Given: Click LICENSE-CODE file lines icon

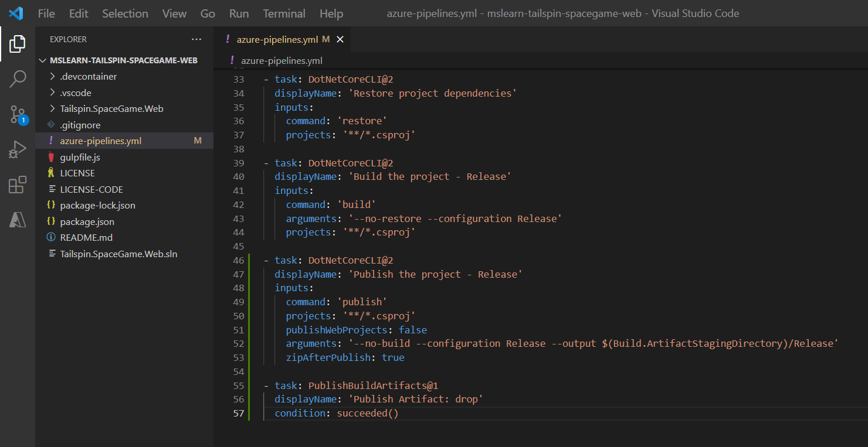Looking at the screenshot, I should point(51,189).
